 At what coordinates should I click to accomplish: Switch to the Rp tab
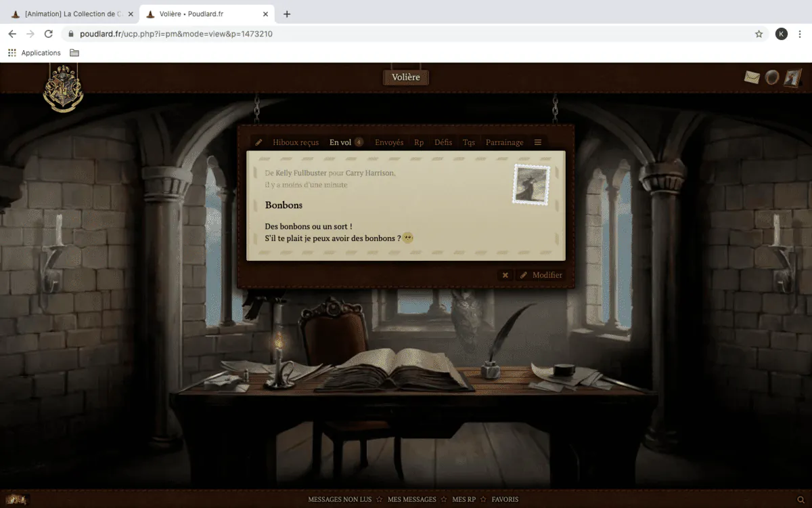[419, 142]
